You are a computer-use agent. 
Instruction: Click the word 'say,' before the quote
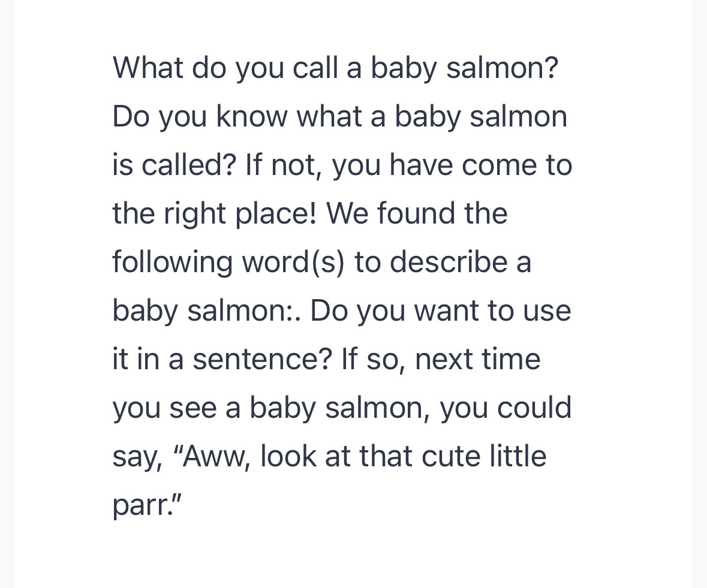pyautogui.click(x=138, y=457)
